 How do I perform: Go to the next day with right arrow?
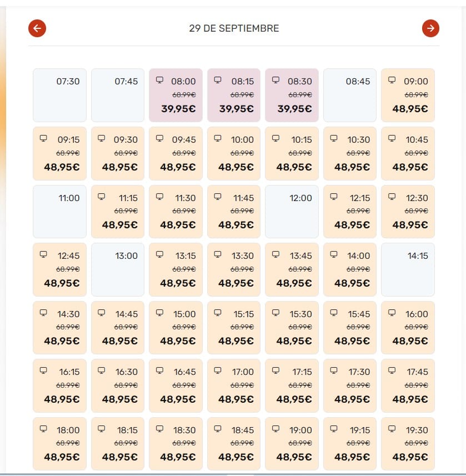(430, 28)
